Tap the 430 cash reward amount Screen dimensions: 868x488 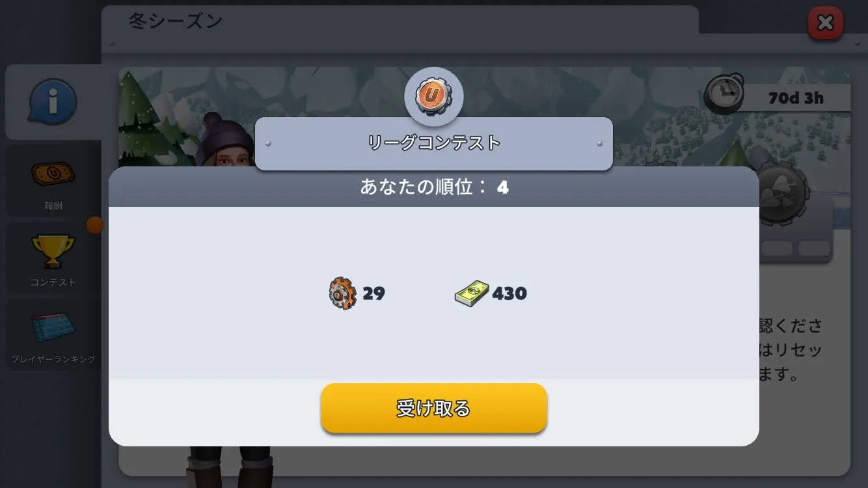509,293
